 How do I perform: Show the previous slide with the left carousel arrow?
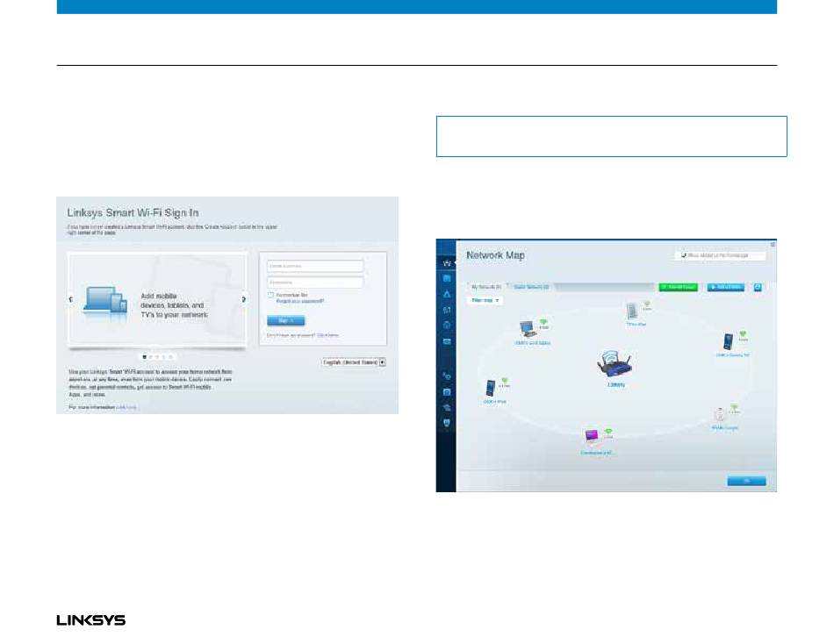(71, 299)
